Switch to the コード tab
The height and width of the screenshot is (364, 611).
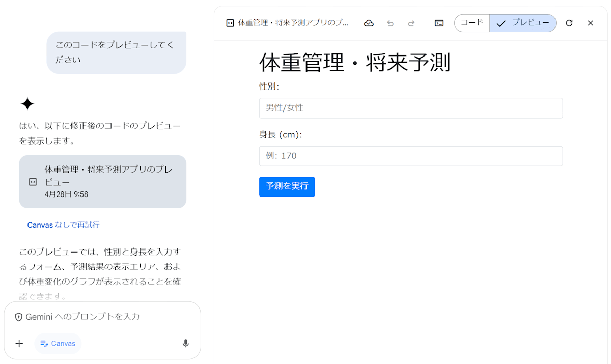(472, 23)
